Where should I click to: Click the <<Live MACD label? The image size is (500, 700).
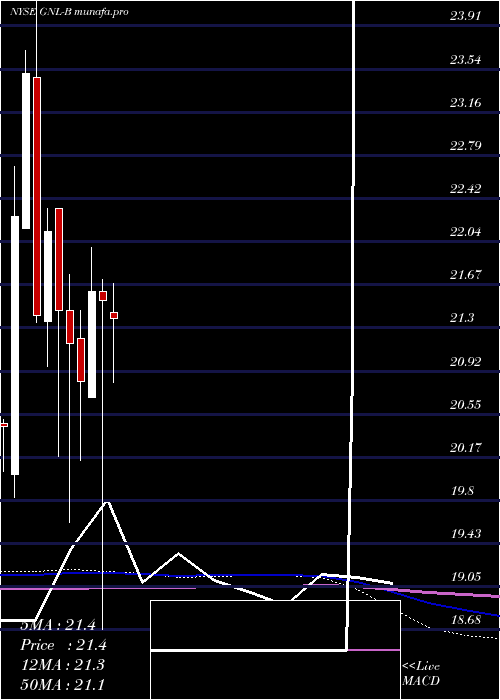click(x=421, y=673)
